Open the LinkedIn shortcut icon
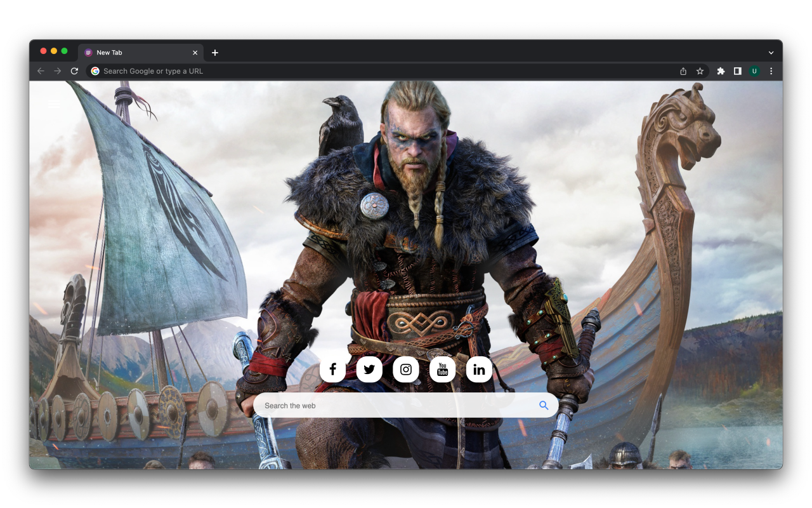 [479, 370]
